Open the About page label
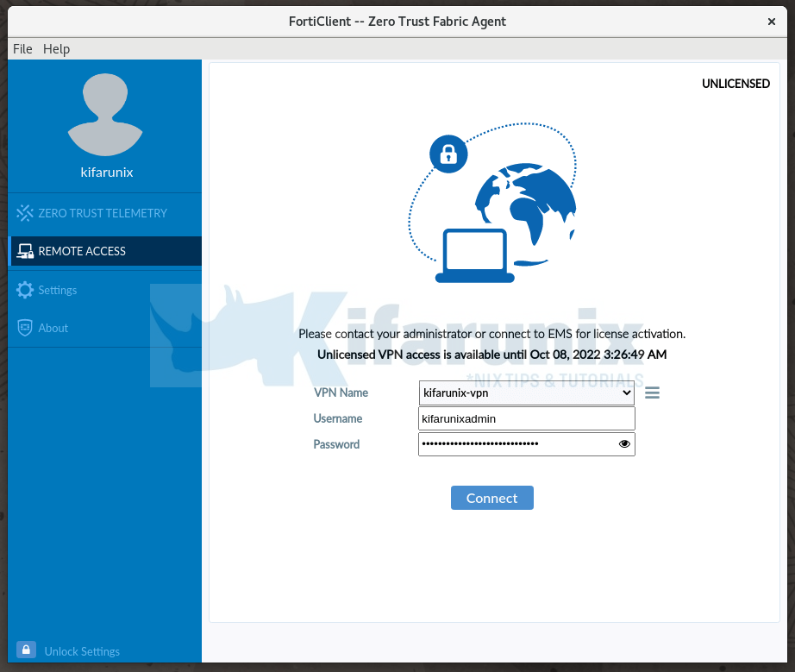795x672 pixels. click(53, 328)
